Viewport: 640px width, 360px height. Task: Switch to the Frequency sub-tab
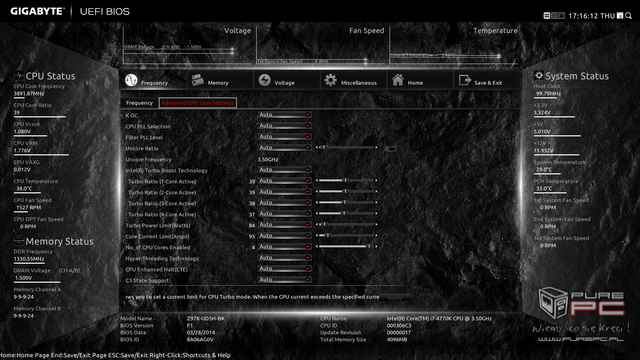[139, 103]
